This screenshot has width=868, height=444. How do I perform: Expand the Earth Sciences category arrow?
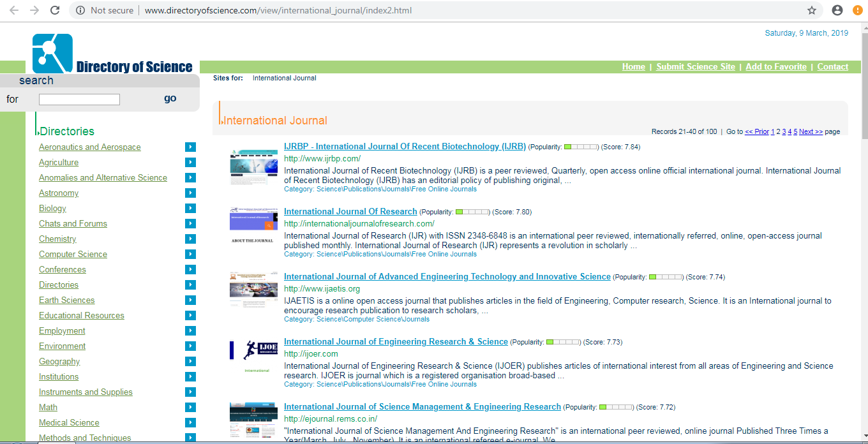[190, 300]
